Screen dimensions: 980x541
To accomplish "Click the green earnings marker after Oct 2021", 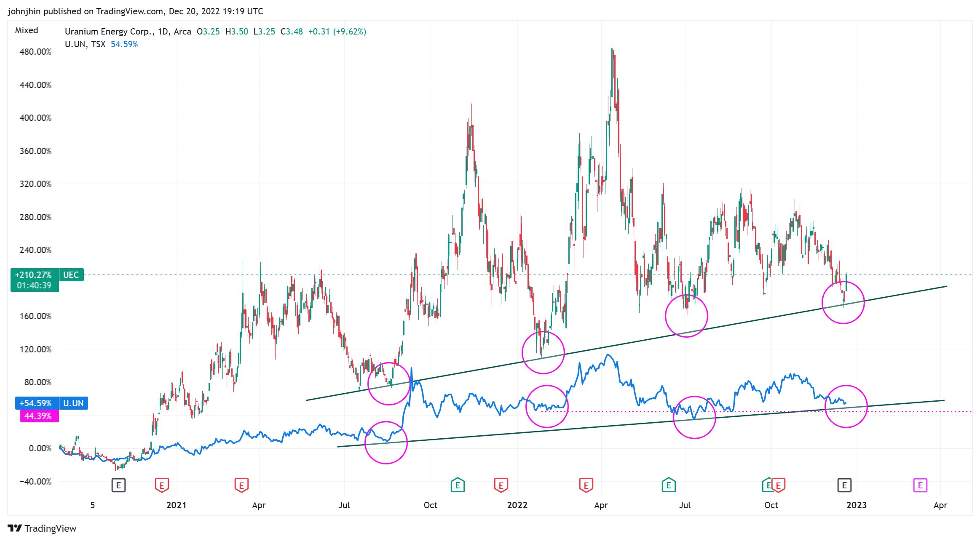I will tap(458, 485).
